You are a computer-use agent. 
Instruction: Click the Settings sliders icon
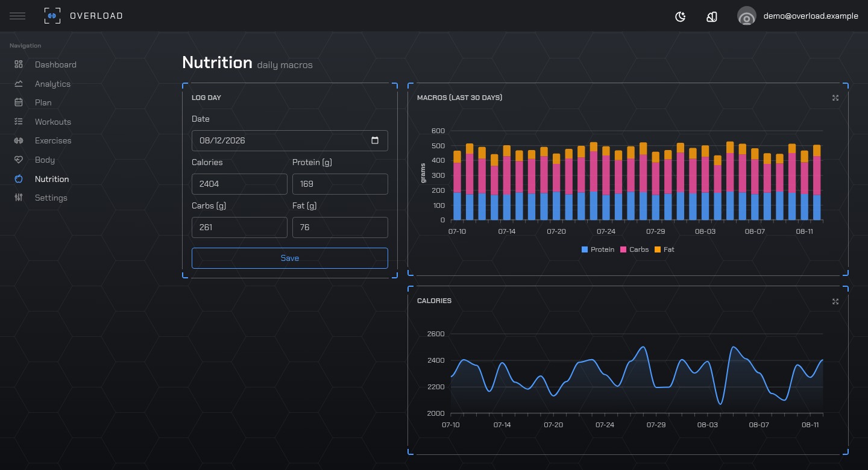19,198
